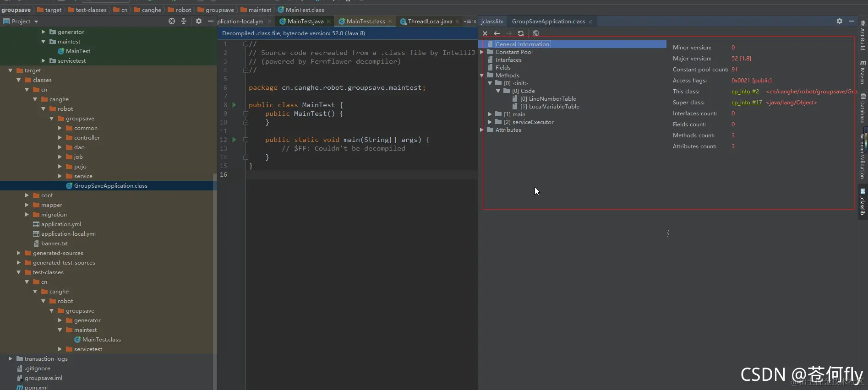Image resolution: width=868 pixels, height=390 pixels.
Task: Click the jclasslib reload icon
Action: pyautogui.click(x=521, y=33)
